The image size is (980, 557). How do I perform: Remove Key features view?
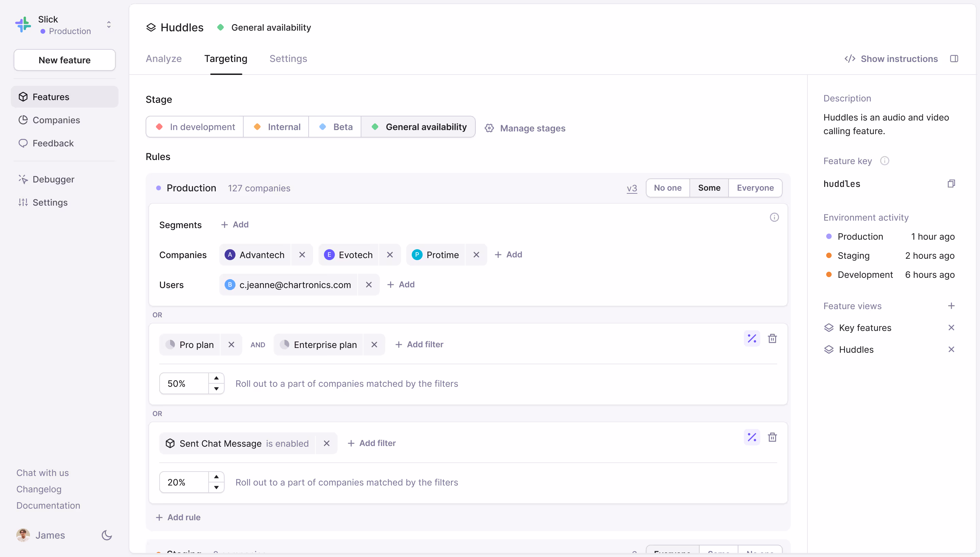point(951,328)
